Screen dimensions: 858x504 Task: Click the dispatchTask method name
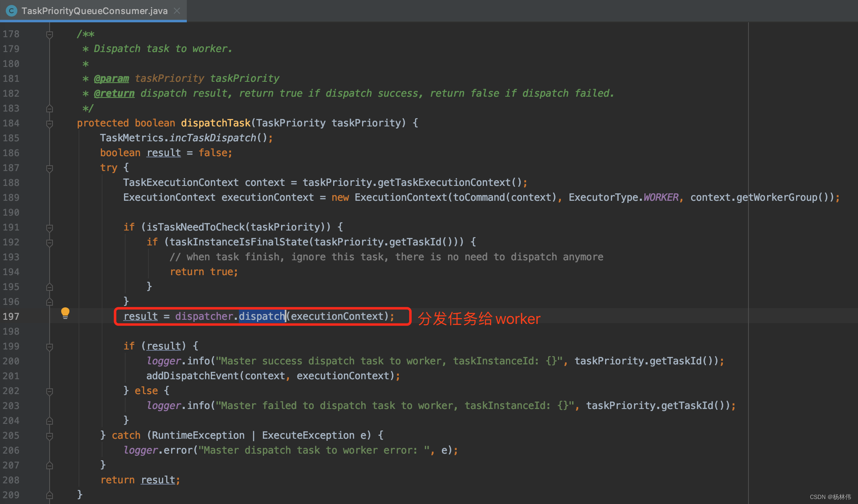pyautogui.click(x=215, y=123)
